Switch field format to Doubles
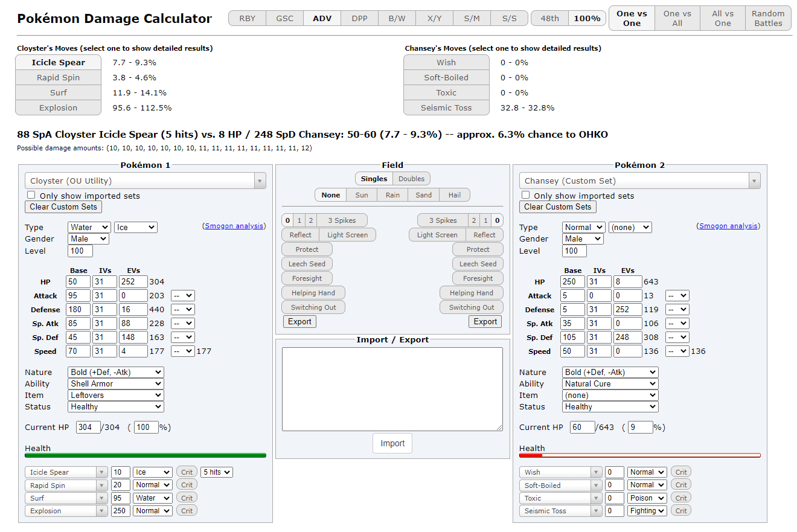Viewport: 797px width, 532px height. click(411, 179)
